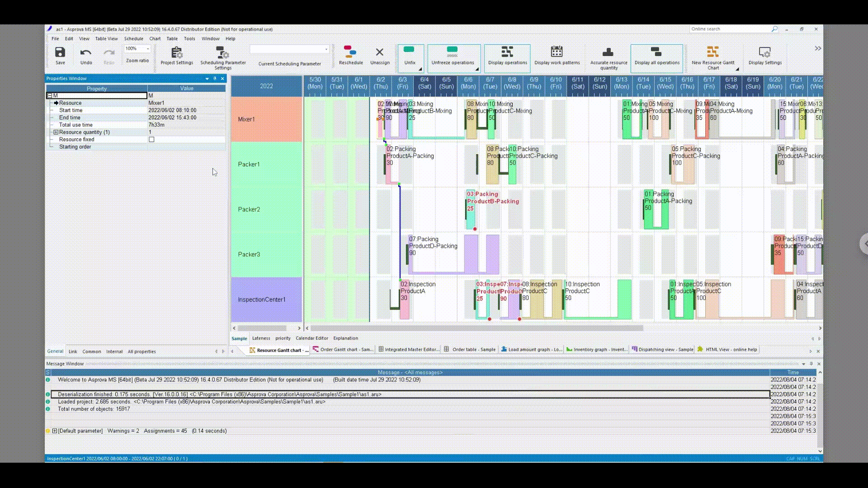Select the Lateness tab under the chart
This screenshot has width=868, height=488.
[x=261, y=338]
